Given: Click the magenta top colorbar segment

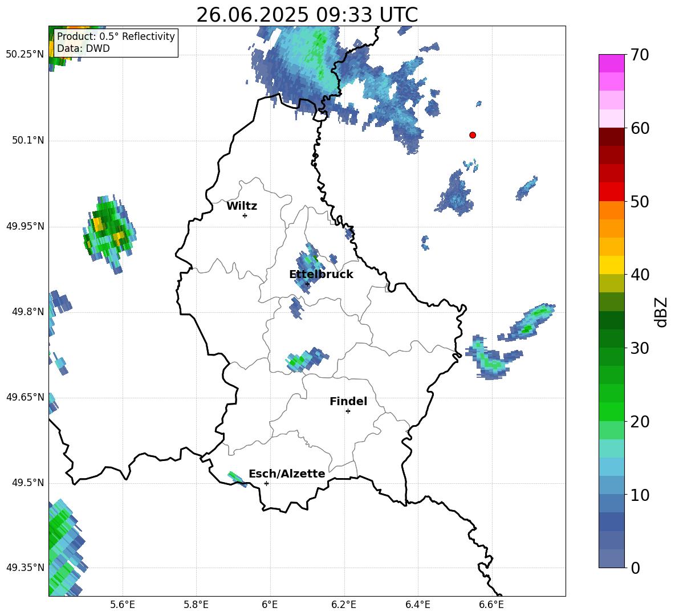Looking at the screenshot, I should click(611, 63).
